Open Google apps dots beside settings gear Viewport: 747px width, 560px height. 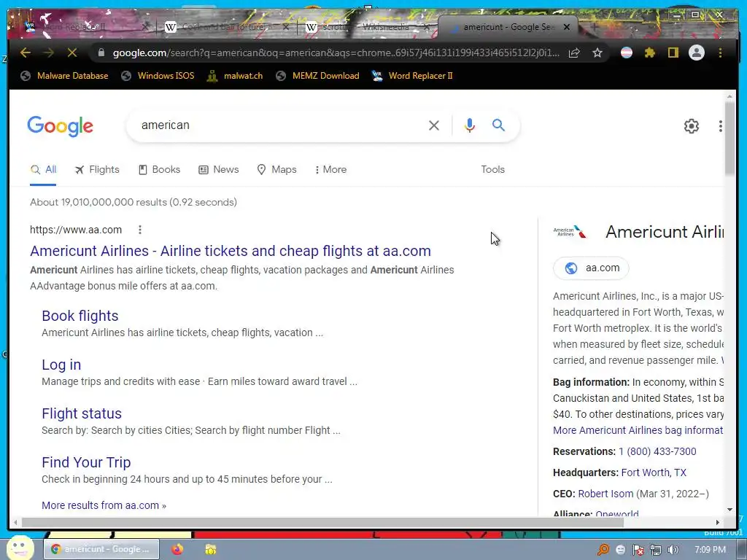coord(720,126)
